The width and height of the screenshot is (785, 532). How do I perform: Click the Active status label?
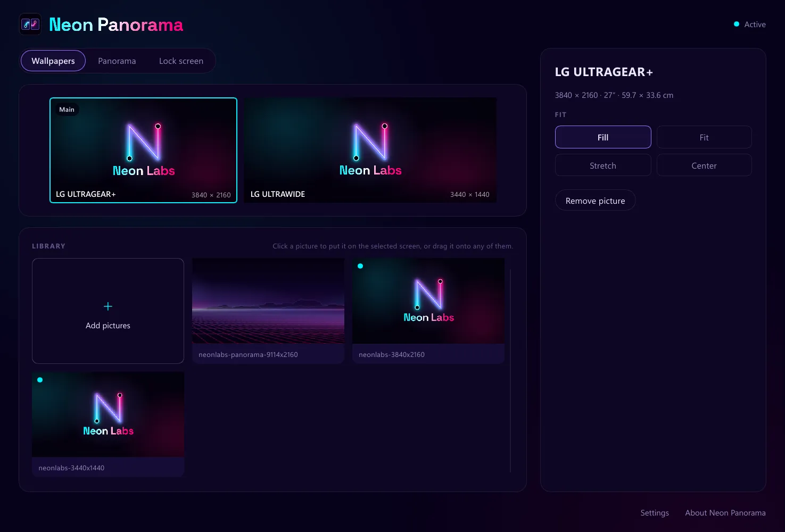pos(755,24)
